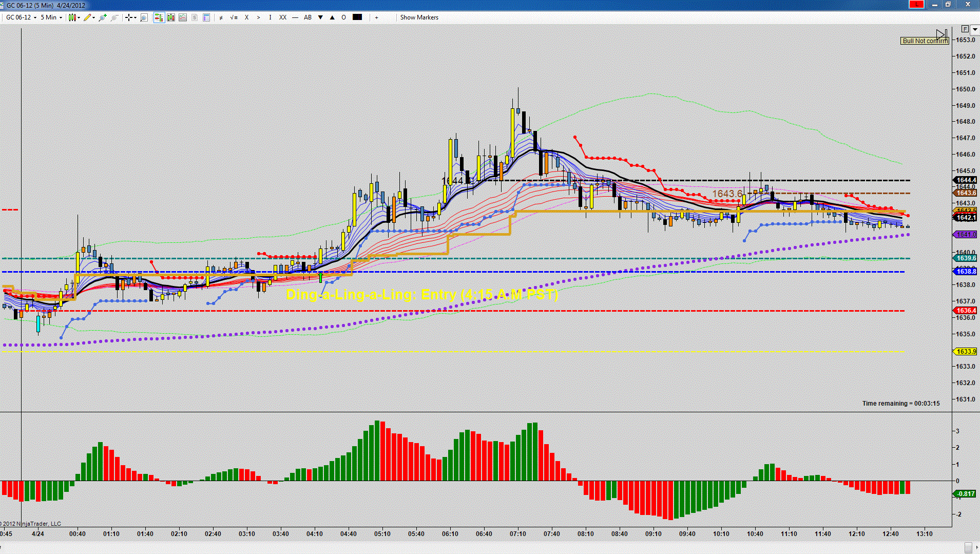The height and width of the screenshot is (554, 980).
Task: Toggle the Chart Trader icon
Action: point(159,17)
